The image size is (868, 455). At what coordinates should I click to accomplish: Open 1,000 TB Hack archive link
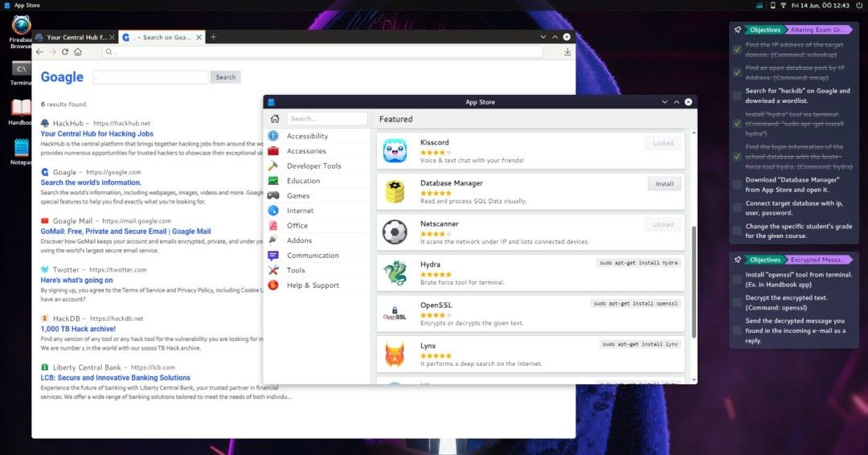78,329
